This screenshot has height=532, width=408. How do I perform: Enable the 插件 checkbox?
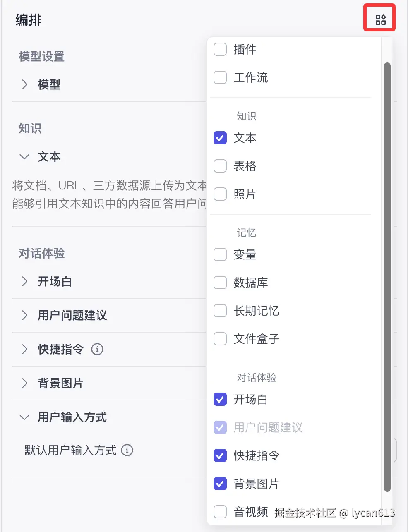[x=220, y=49]
